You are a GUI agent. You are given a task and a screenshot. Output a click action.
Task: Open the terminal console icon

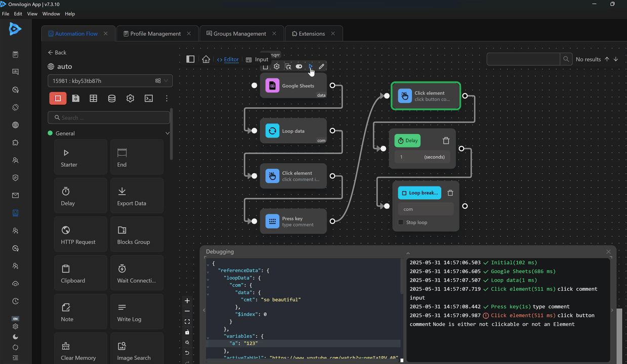(x=149, y=99)
